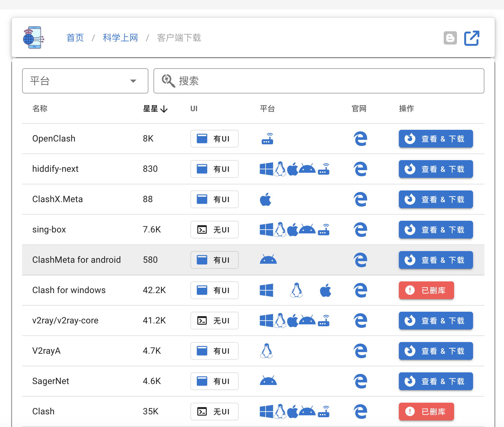Click 查看 & 下载 for hiddify-next
Image resolution: width=504 pixels, height=427 pixels.
(436, 169)
